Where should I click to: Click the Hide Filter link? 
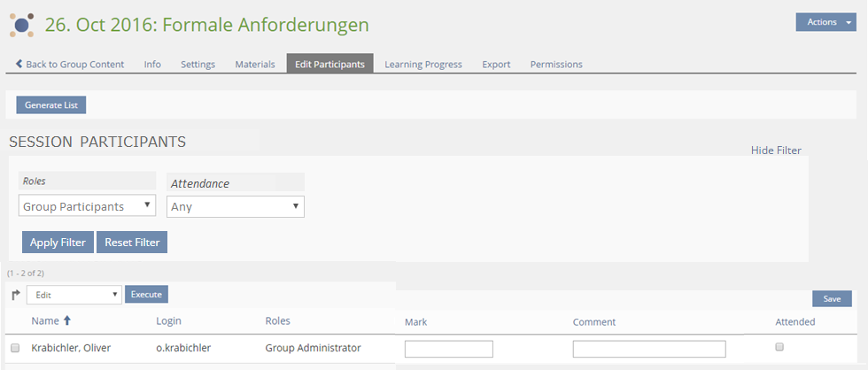point(776,150)
